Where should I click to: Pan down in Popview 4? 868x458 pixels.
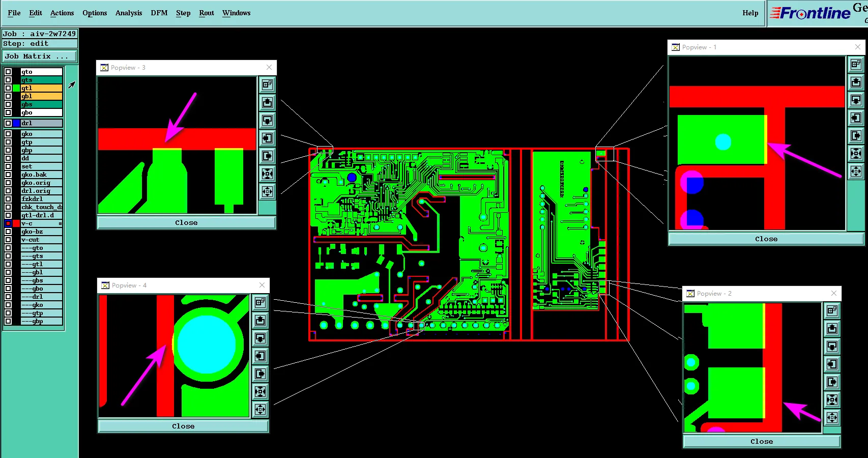(261, 338)
